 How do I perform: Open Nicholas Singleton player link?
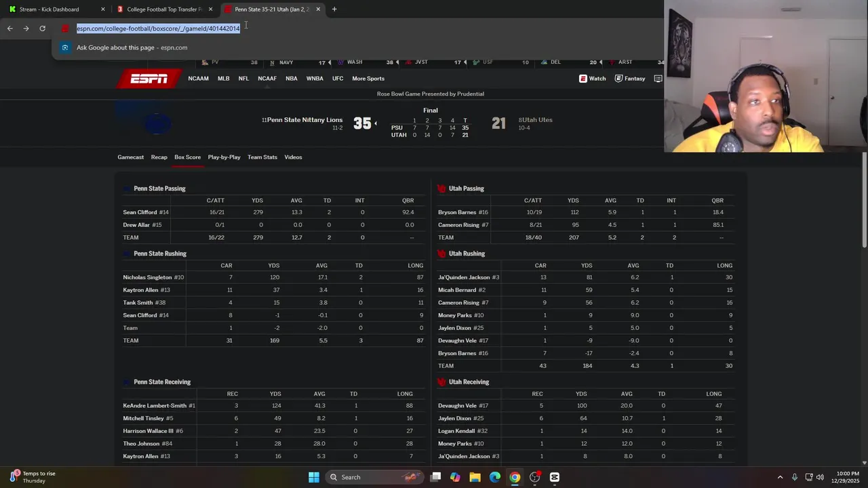(x=147, y=277)
